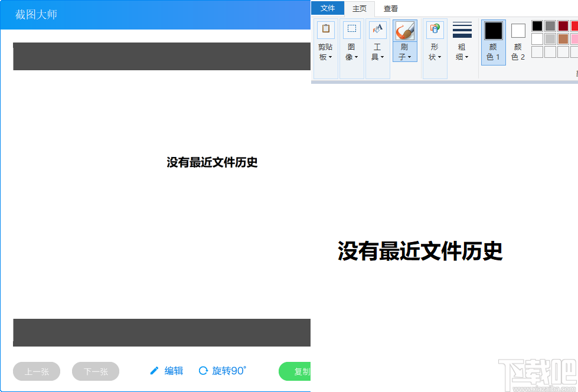Pick the red color swatch from the palette

click(x=574, y=25)
